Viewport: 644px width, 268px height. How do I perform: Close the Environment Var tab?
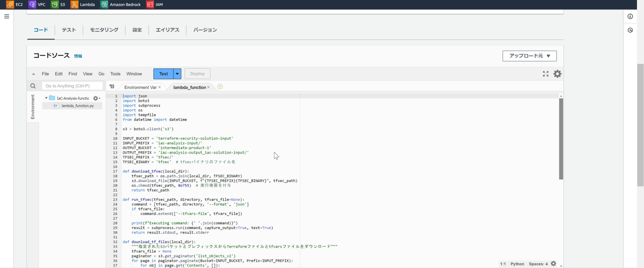(x=159, y=87)
